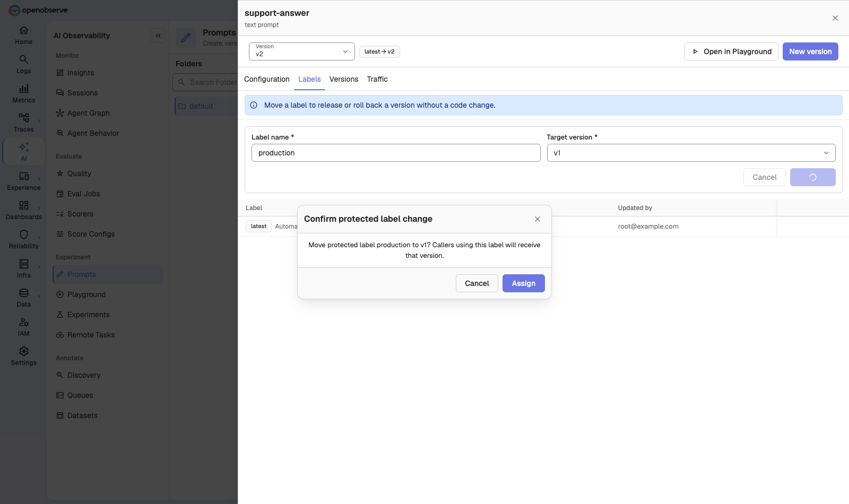849x504 pixels.
Task: Open Discovery under Annotate
Action: pos(108,375)
